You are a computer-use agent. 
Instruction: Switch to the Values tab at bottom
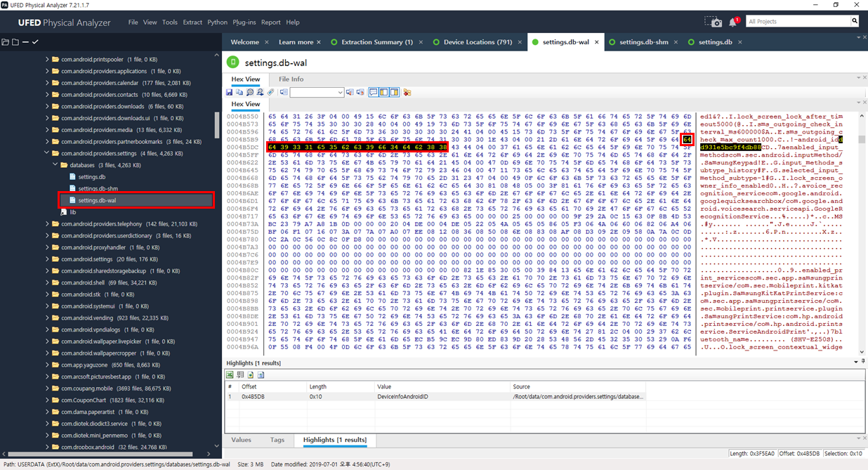point(241,440)
